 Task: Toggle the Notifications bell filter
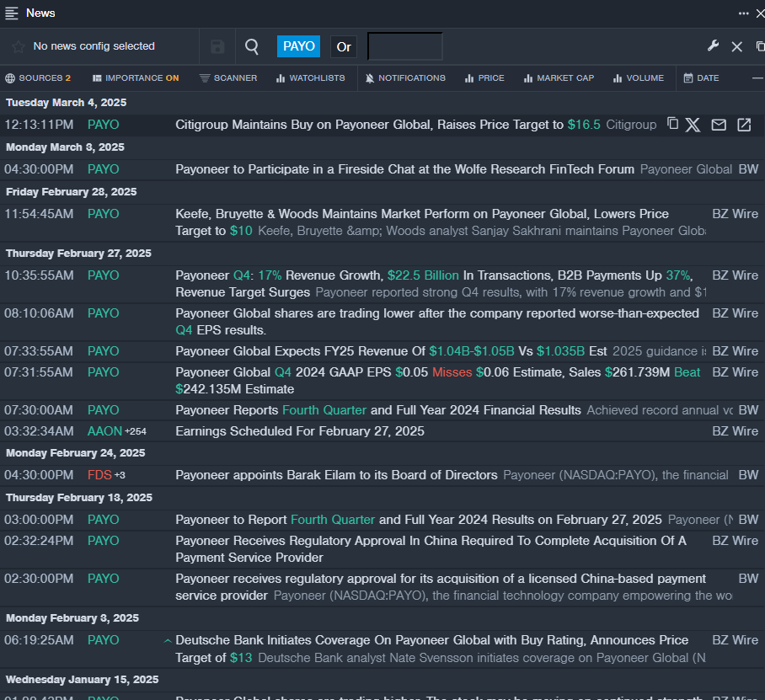[x=405, y=78]
